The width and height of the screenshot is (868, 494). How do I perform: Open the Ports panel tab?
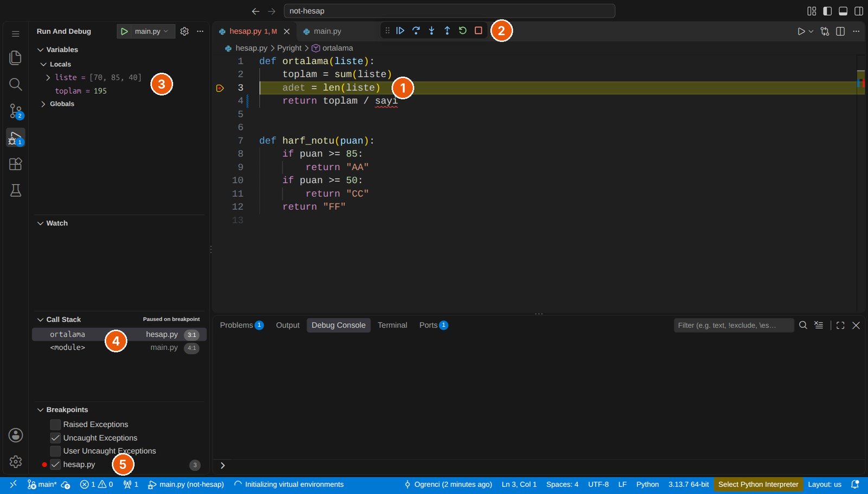click(433, 325)
